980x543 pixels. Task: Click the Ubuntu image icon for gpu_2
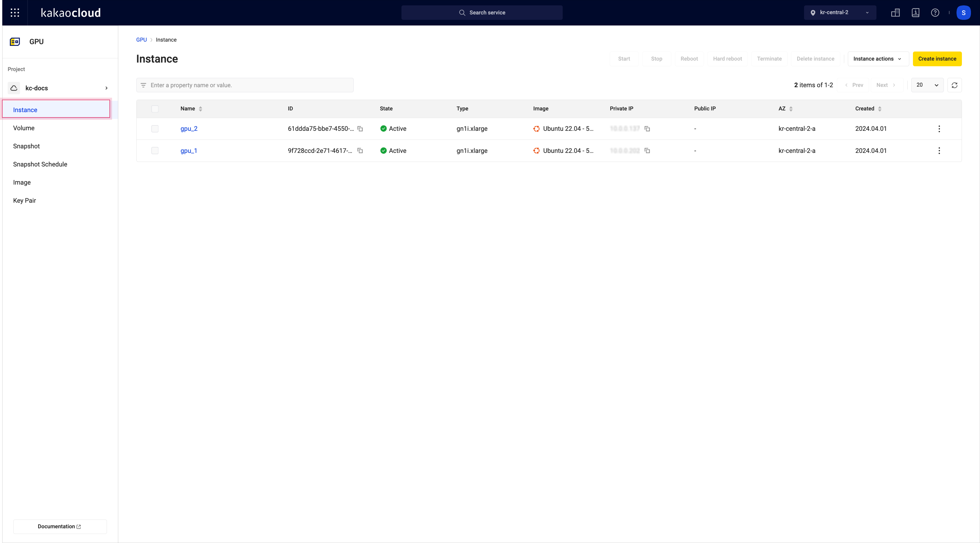(536, 129)
